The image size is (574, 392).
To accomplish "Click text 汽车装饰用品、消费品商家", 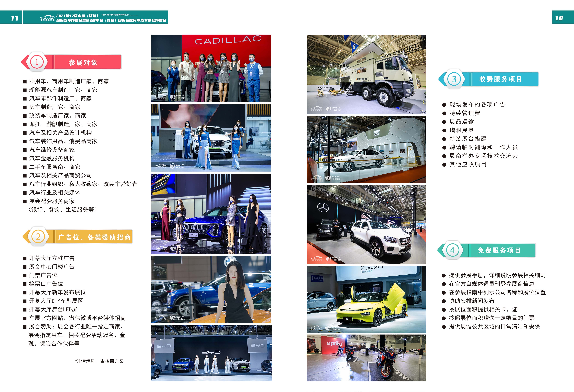I will [63, 141].
